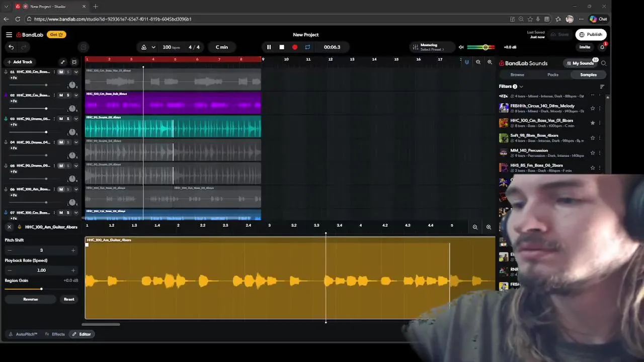
Task: Unfavorite HHC_100_Cm_Bass_Vox_01_8bars sample
Action: (x=593, y=123)
